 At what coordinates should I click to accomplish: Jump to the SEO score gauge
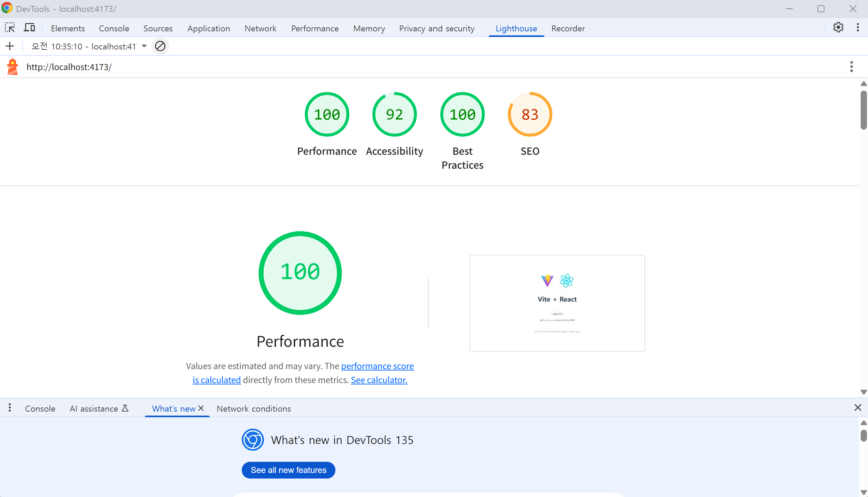[x=530, y=114]
